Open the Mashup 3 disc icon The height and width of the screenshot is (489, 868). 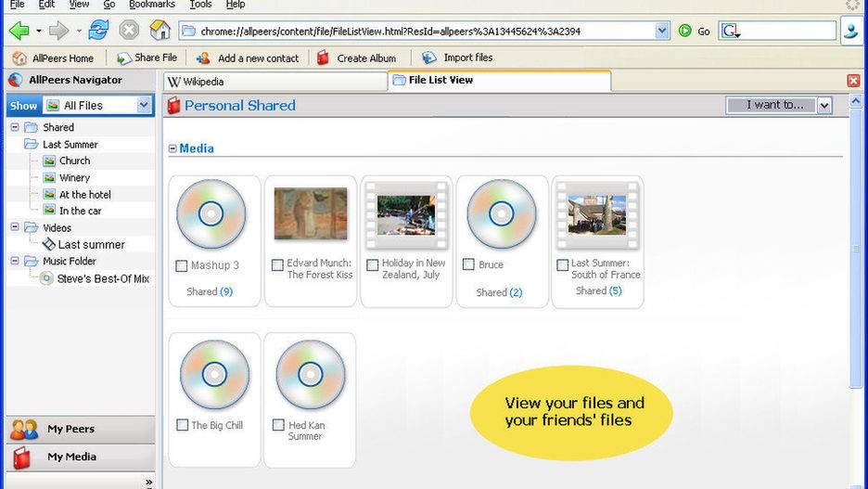click(211, 213)
